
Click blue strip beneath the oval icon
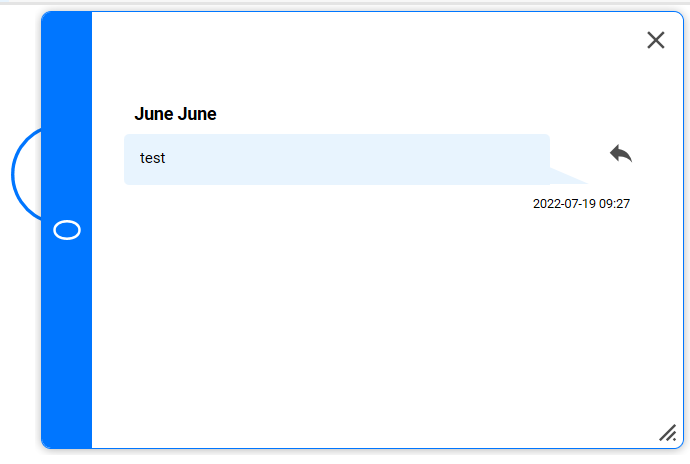point(66,343)
